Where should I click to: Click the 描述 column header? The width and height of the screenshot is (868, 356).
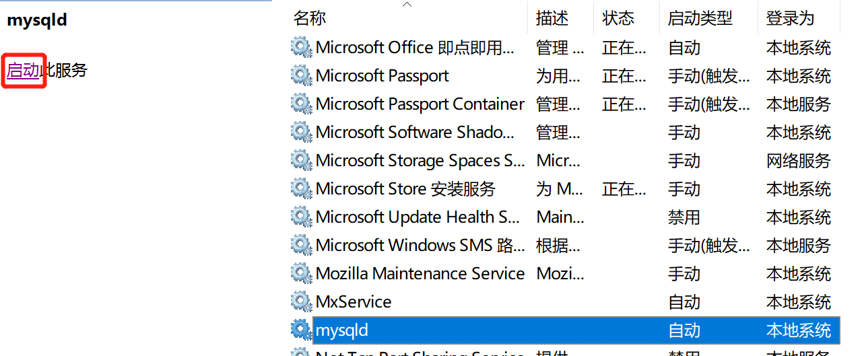point(552,18)
